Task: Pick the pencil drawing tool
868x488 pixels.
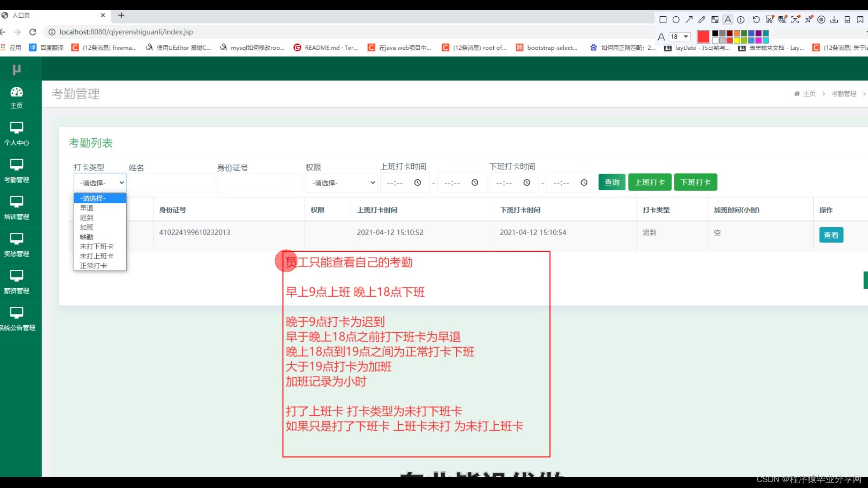Action: click(x=702, y=19)
